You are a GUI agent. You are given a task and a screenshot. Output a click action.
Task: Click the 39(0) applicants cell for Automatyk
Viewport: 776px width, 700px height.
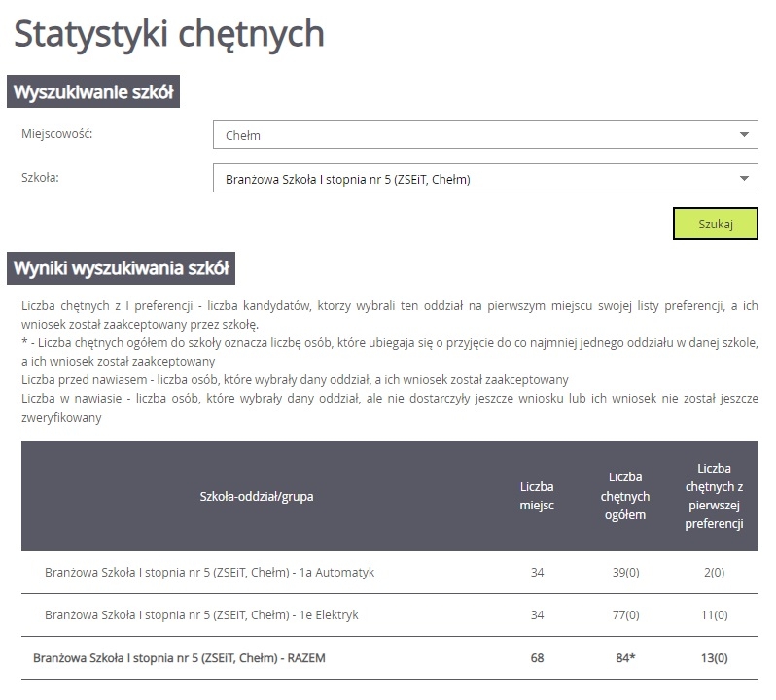pos(626,573)
